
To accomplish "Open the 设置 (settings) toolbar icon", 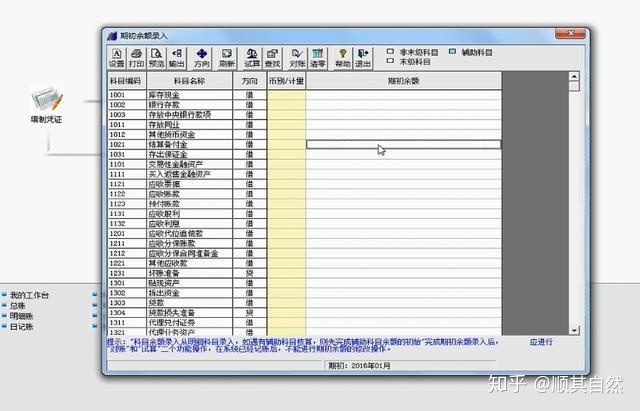I will point(117,58).
